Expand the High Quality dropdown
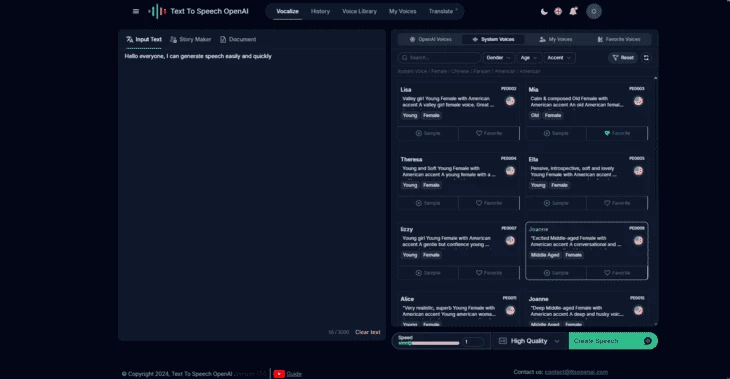This screenshot has height=379, width=730. [529, 341]
